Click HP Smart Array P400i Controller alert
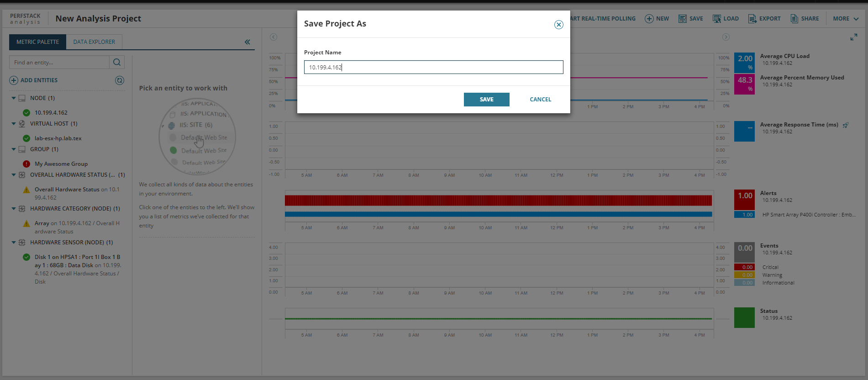Image resolution: width=868 pixels, height=380 pixels. (809, 215)
